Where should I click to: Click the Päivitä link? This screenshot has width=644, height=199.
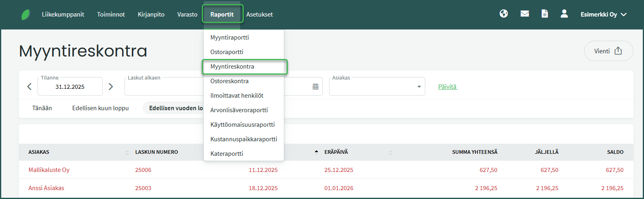coord(447,87)
